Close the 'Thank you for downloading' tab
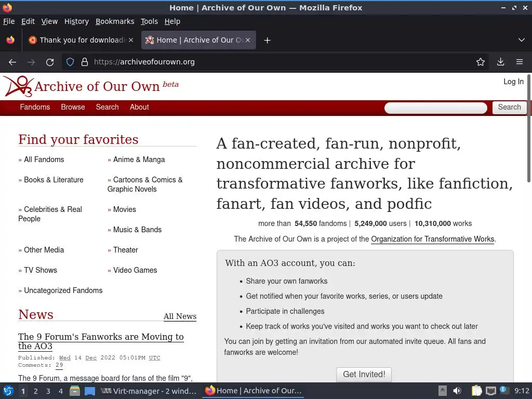Image resolution: width=532 pixels, height=399 pixels. [x=131, y=40]
